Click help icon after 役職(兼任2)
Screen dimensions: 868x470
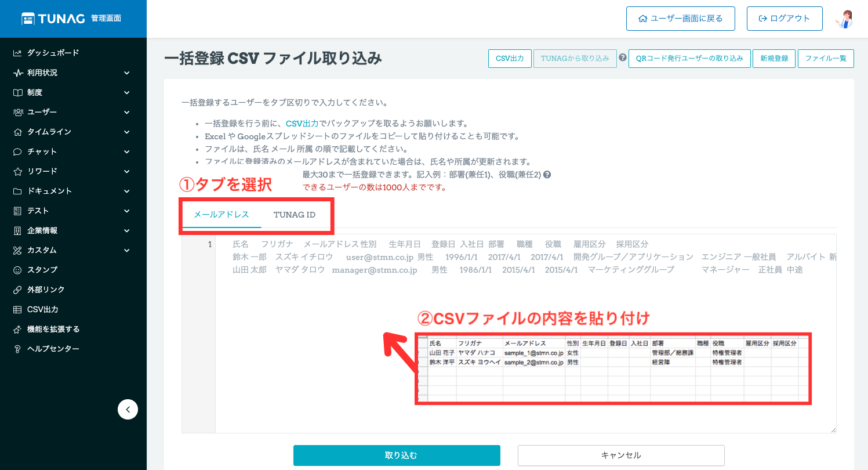[x=546, y=175]
